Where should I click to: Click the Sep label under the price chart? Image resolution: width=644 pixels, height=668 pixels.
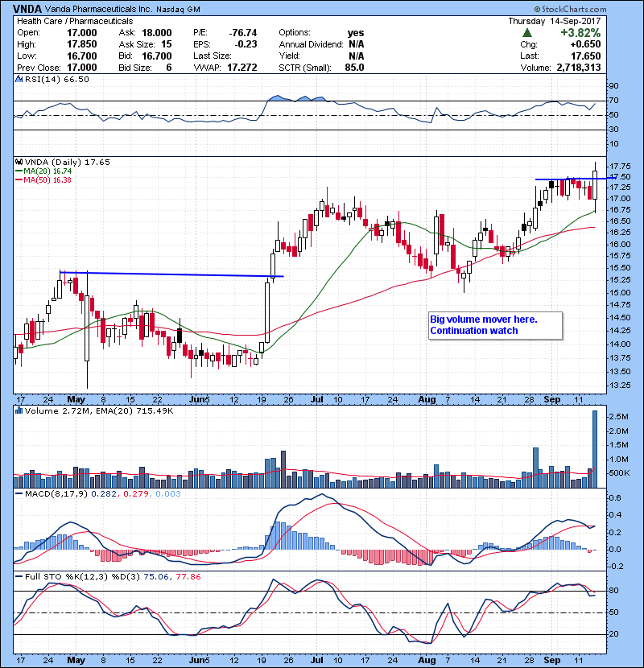(x=552, y=400)
